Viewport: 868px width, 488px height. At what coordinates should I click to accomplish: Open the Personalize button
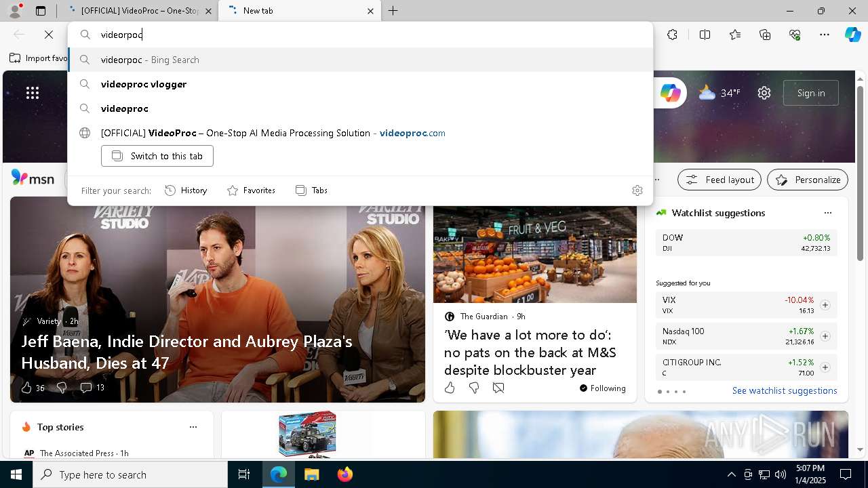coord(808,180)
